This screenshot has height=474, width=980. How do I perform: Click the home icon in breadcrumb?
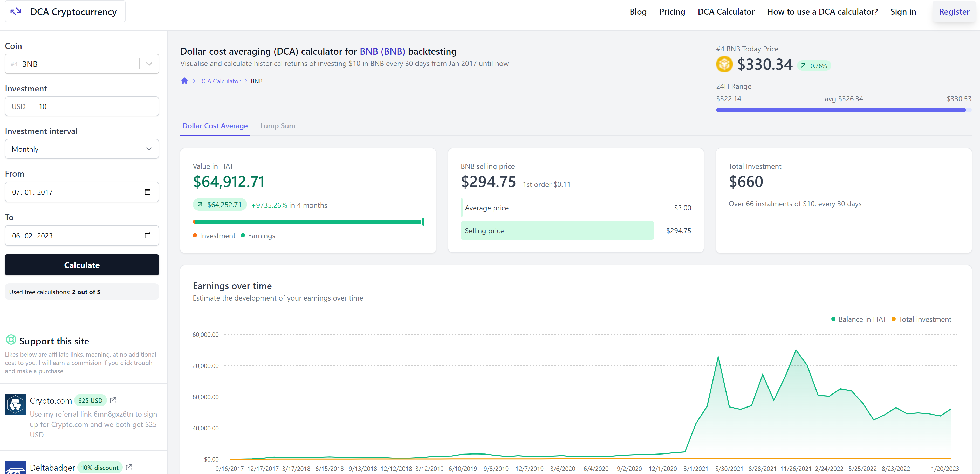[184, 81]
